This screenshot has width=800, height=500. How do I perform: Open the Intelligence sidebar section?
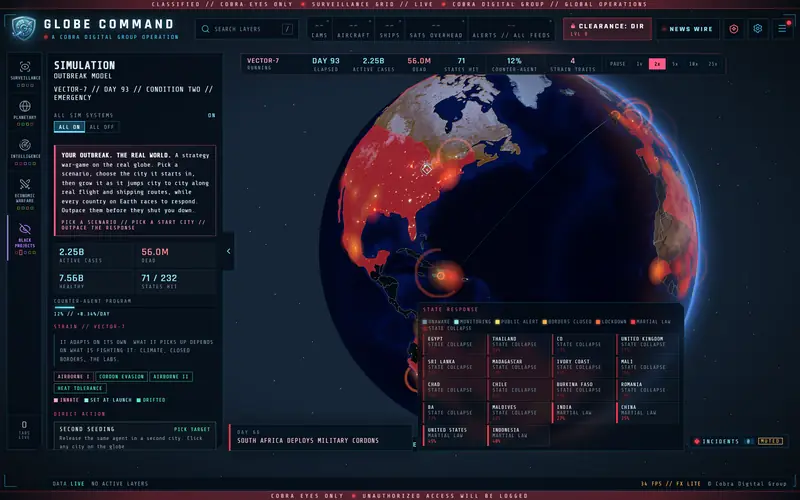click(x=25, y=151)
